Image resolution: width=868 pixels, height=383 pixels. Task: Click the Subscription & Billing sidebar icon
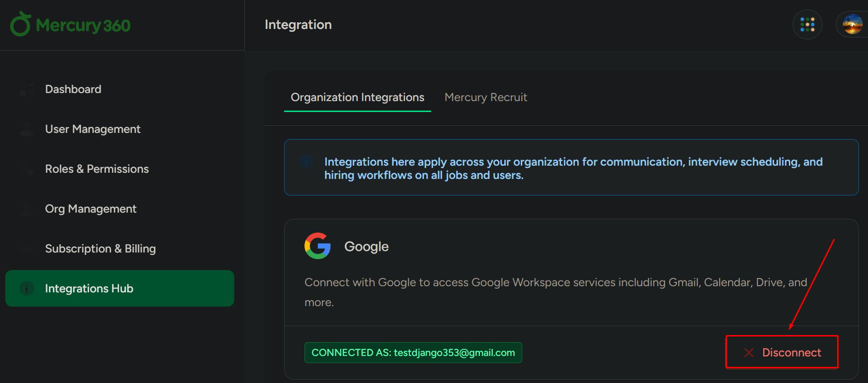point(27,249)
